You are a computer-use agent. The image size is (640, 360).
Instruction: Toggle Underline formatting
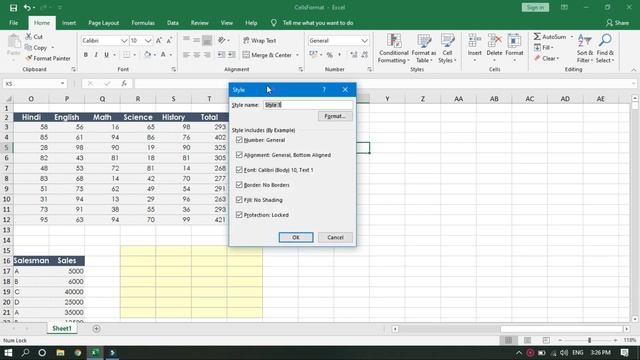[107, 55]
